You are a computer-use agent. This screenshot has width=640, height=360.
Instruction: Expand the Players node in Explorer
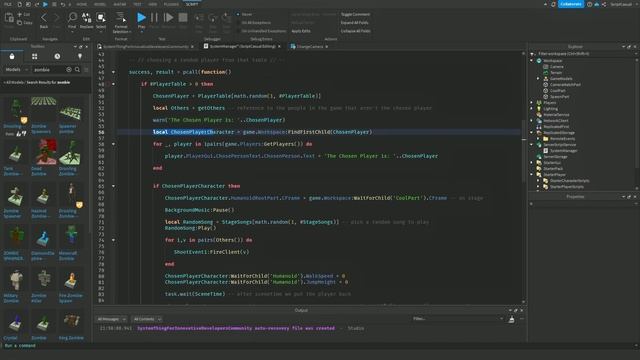coord(532,102)
